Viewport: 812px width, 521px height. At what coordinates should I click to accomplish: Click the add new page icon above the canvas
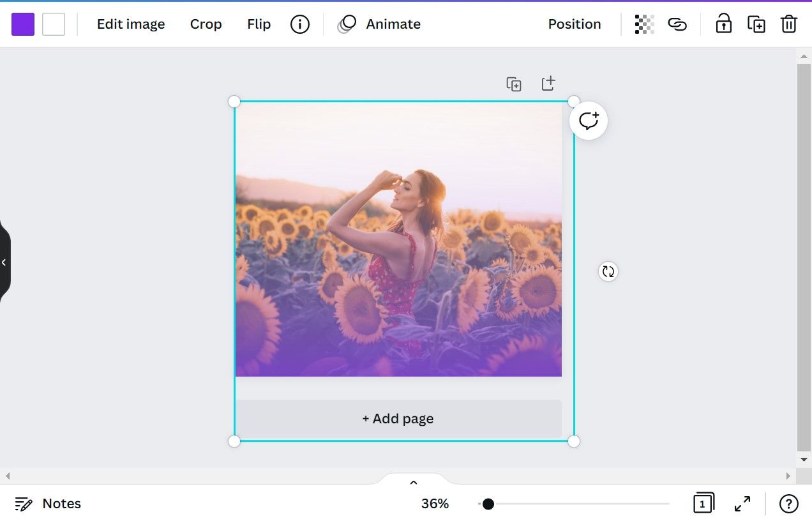(548, 84)
